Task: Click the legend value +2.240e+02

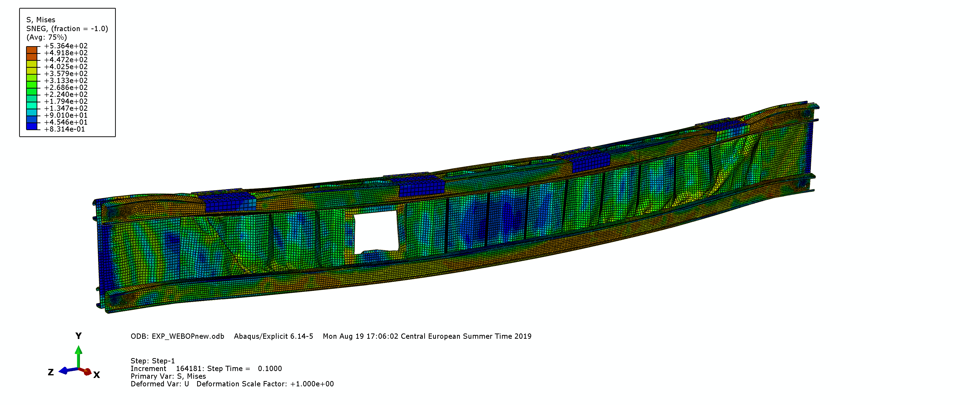Action: coord(66,94)
